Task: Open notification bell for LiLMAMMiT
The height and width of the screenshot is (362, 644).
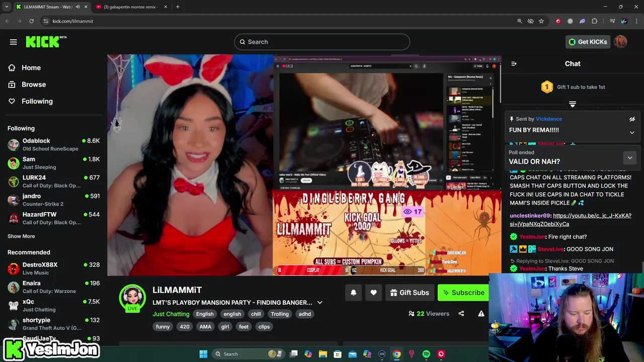Action: click(353, 293)
